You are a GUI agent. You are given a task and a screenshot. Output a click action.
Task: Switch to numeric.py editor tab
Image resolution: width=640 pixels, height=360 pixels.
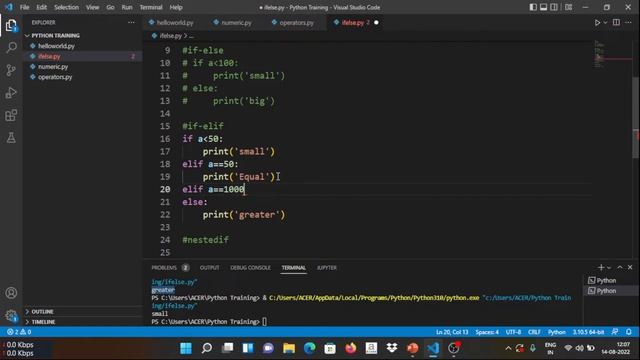coord(236,23)
